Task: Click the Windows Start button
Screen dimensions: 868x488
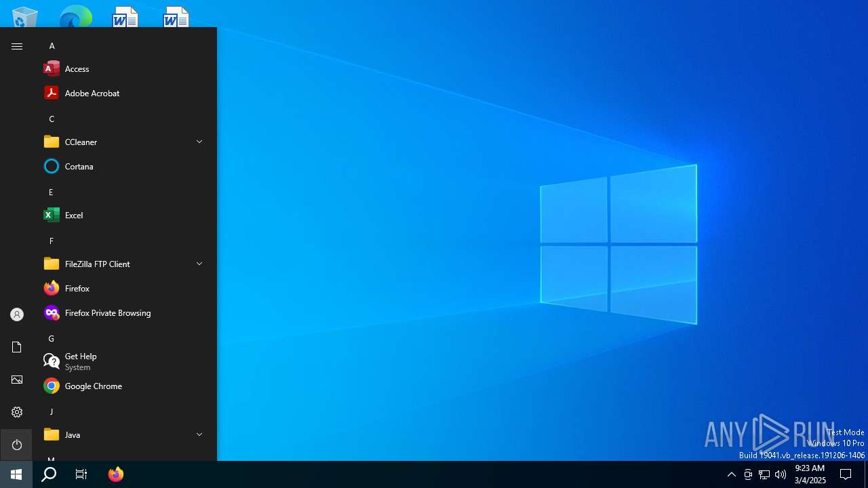Action: tap(16, 474)
